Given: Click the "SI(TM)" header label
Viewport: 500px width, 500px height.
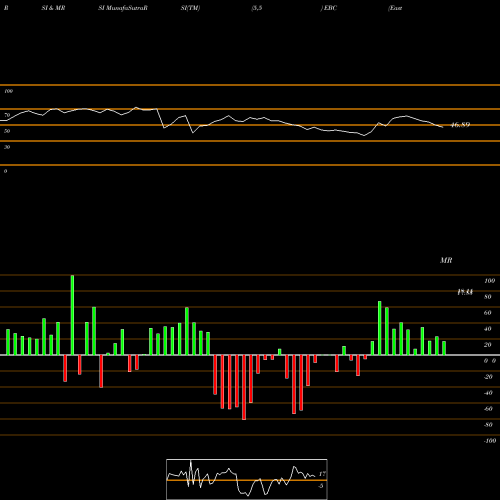Looking at the screenshot, I should click(190, 8).
